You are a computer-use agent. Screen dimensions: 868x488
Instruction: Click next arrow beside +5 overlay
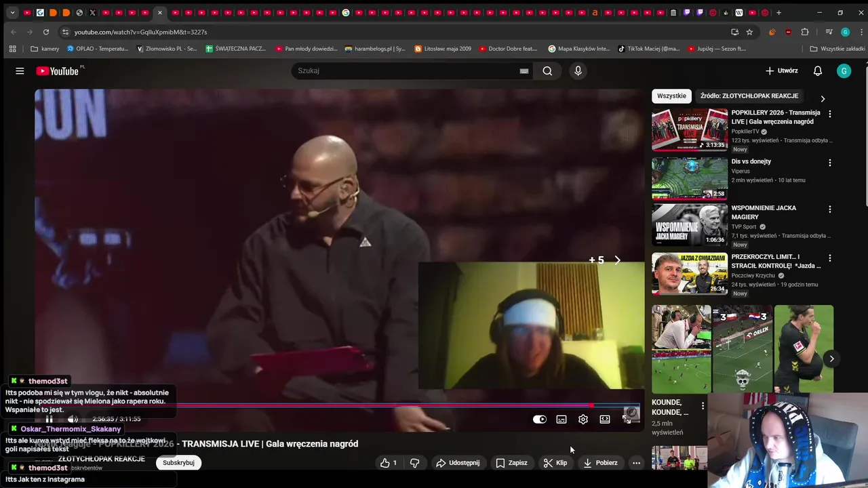coord(617,260)
